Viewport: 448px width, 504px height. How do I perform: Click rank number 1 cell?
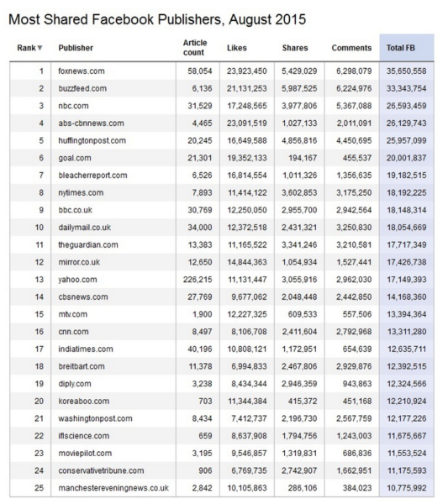(x=41, y=71)
